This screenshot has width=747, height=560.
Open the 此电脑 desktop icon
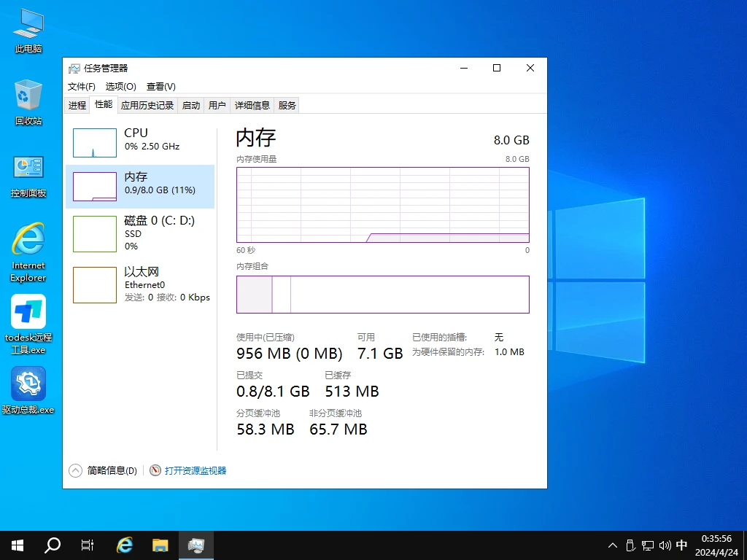[x=28, y=31]
